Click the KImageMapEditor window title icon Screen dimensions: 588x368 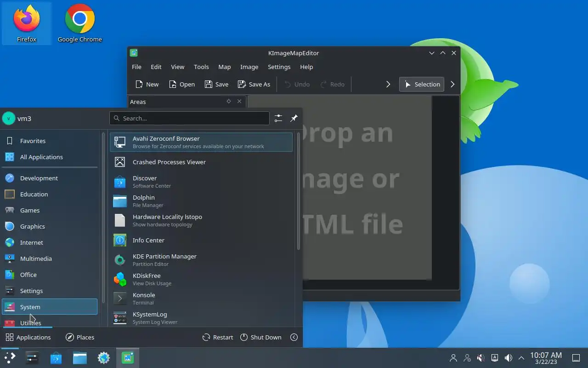click(x=134, y=53)
